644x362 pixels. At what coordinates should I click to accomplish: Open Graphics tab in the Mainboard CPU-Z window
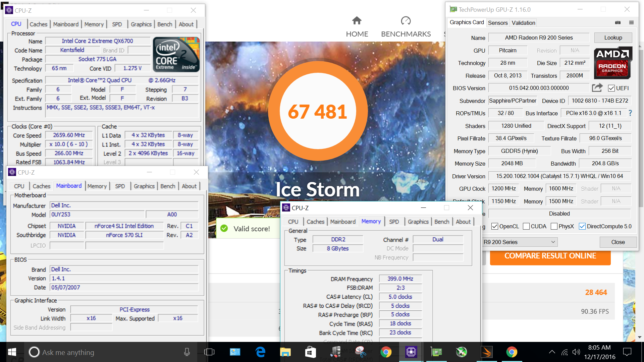coord(144,186)
